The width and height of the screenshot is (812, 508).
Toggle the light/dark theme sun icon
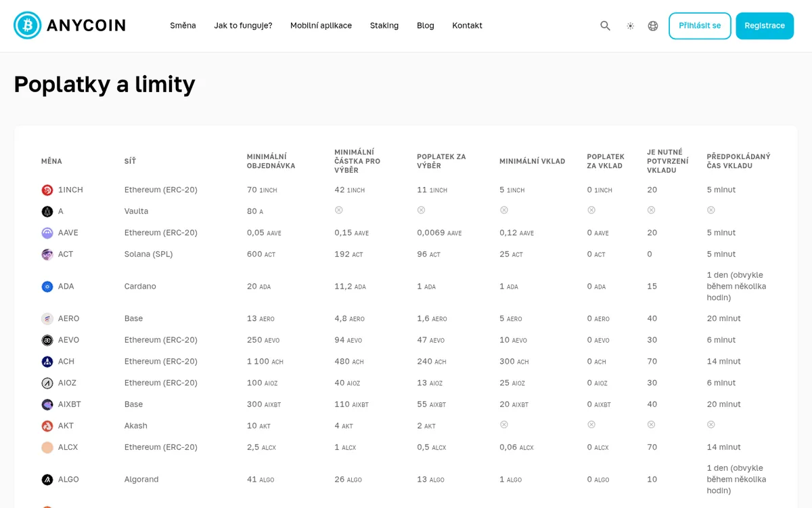pos(631,26)
